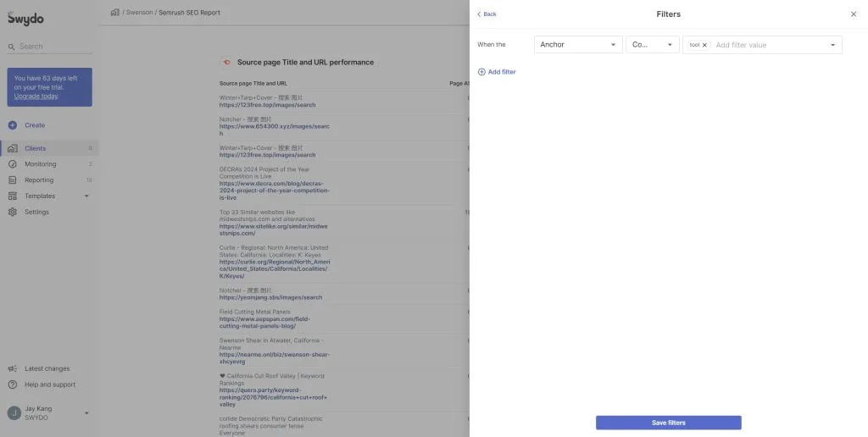Click the Templates layout icon

click(13, 196)
